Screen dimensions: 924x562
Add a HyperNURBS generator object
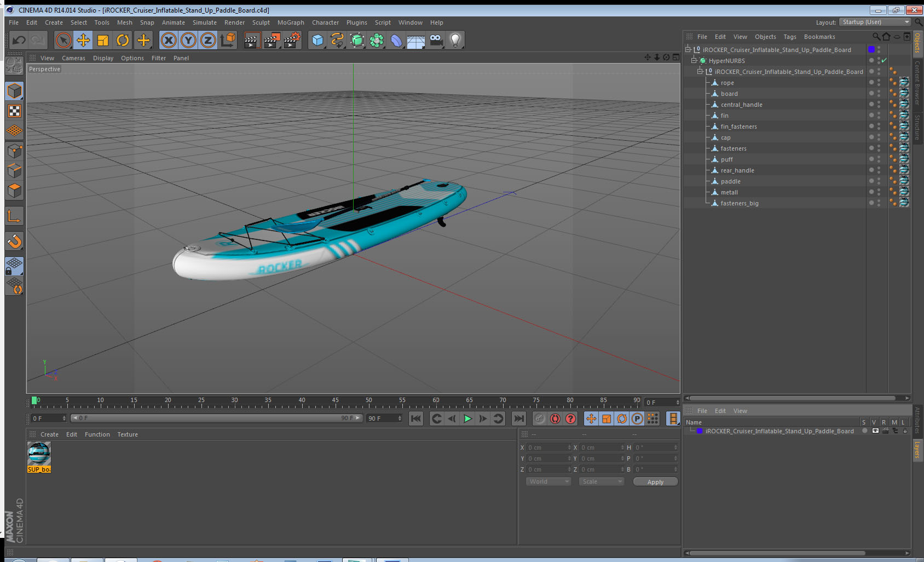(357, 40)
